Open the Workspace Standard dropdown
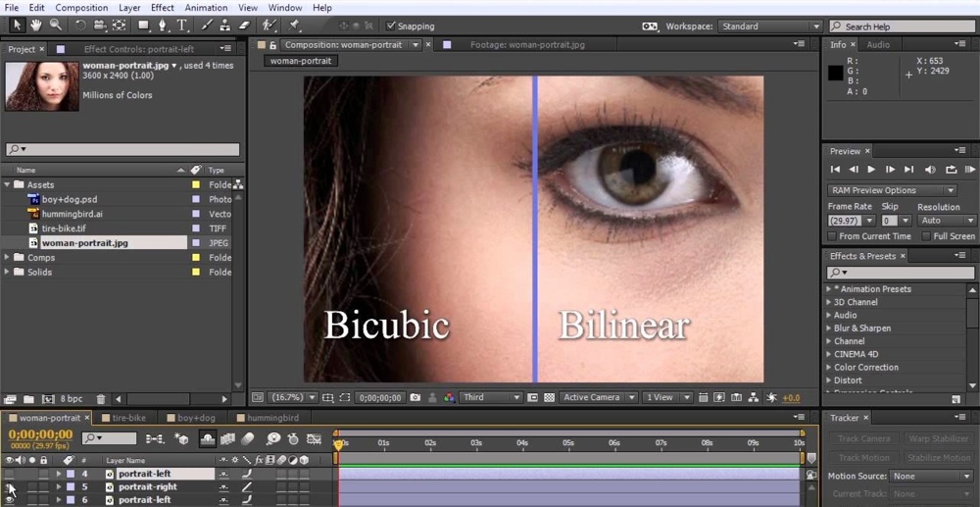980x507 pixels. [769, 26]
